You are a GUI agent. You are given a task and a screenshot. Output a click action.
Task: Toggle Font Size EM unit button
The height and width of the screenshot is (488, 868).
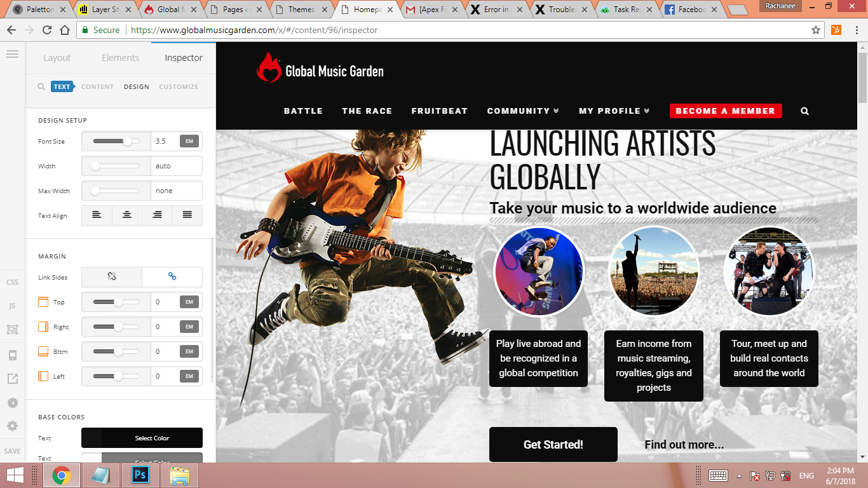tap(189, 141)
